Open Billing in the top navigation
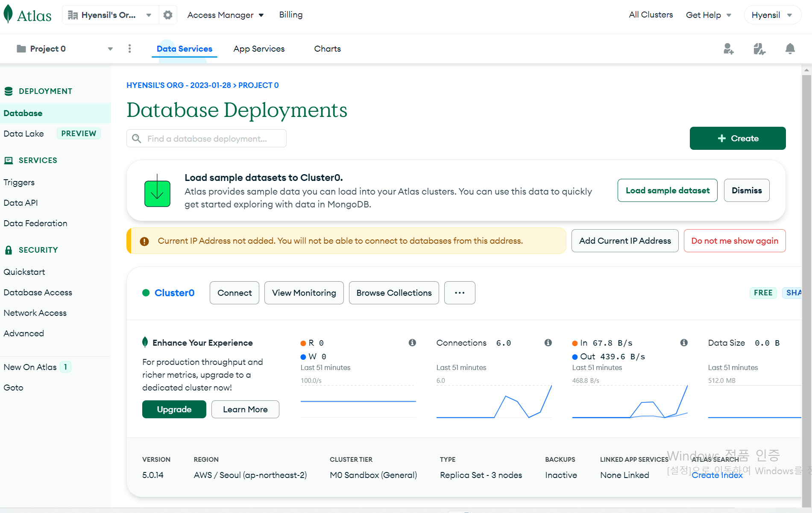812x513 pixels. click(x=291, y=15)
